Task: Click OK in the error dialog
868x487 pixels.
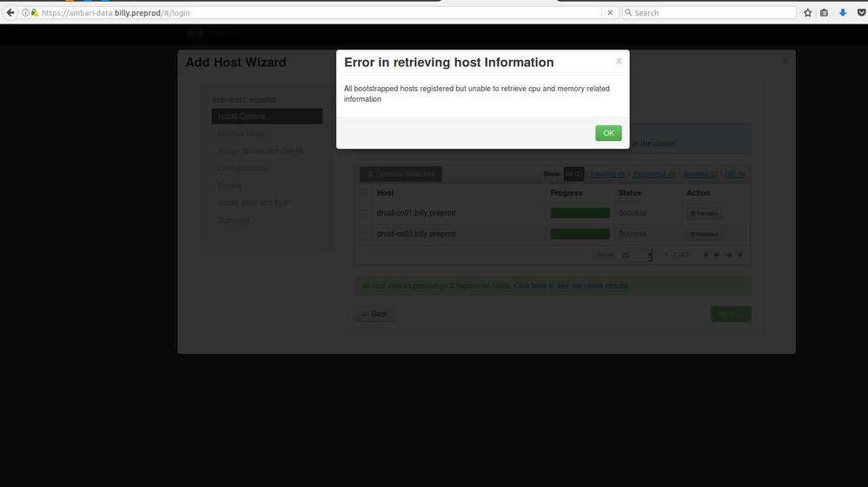Action: [608, 133]
